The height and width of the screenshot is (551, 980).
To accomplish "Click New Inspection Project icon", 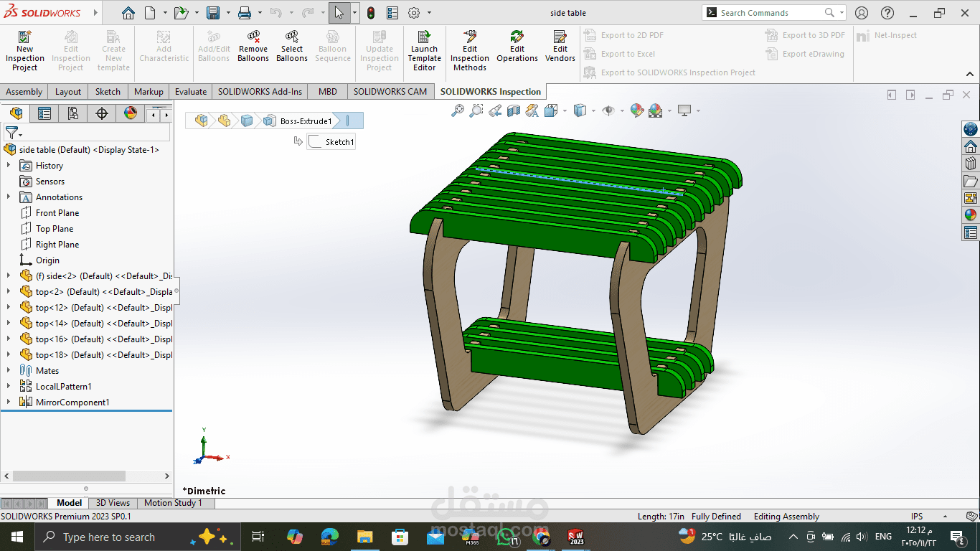I will coord(24,50).
